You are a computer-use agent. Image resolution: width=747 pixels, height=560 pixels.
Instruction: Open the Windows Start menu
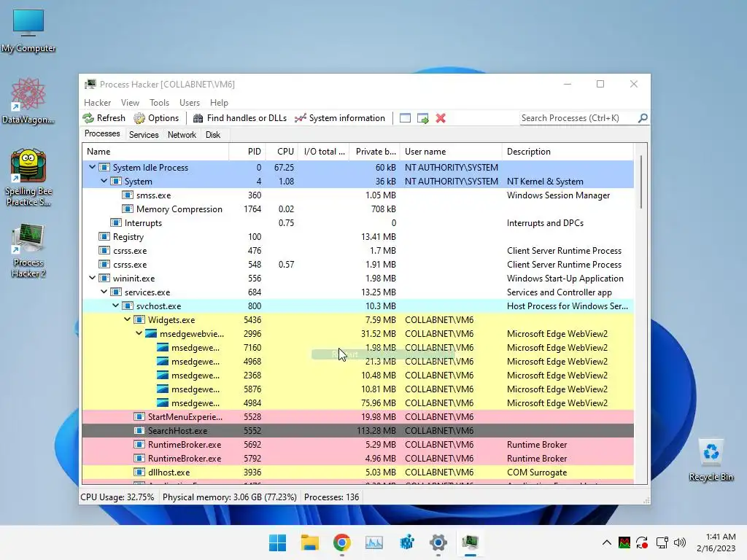(277, 542)
